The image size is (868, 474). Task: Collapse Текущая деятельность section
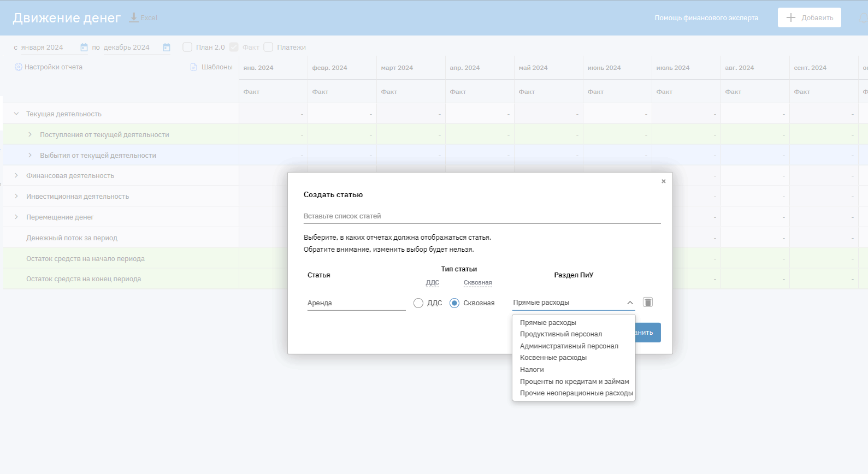(x=16, y=114)
